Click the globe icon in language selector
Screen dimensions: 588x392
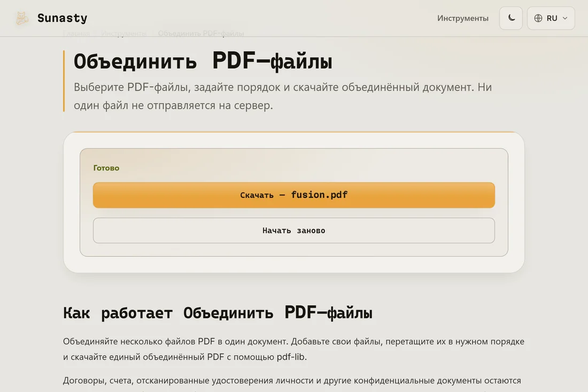pyautogui.click(x=538, y=18)
